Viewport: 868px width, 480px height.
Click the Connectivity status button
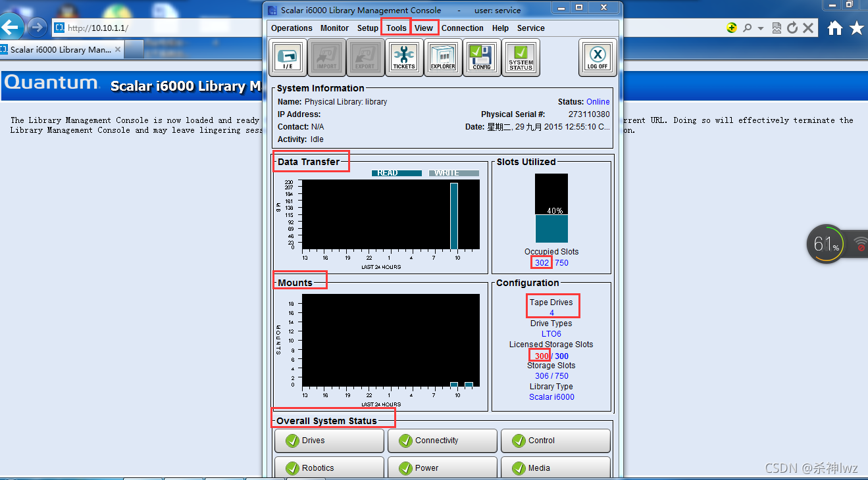click(x=442, y=441)
